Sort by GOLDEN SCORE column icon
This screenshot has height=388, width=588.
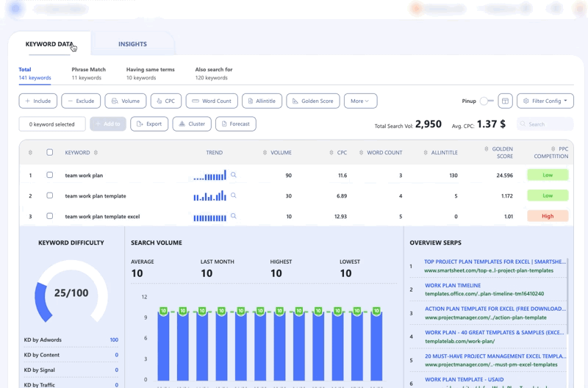pyautogui.click(x=487, y=149)
